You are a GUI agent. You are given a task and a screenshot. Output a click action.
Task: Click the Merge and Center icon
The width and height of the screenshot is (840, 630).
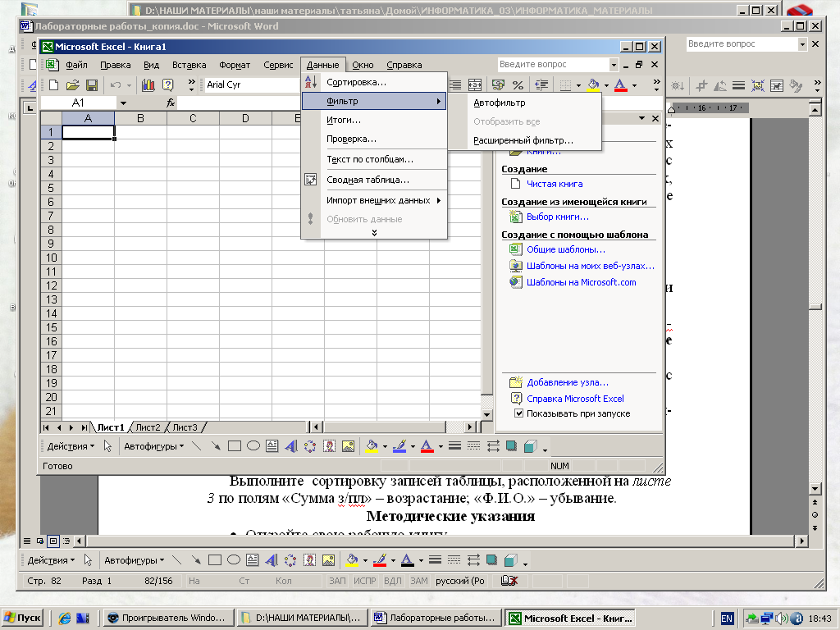tap(475, 84)
